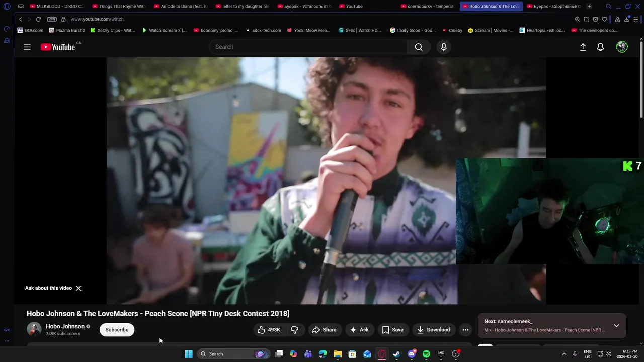Open the three-dot more actions menu
644x362 pixels.
[x=465, y=330]
